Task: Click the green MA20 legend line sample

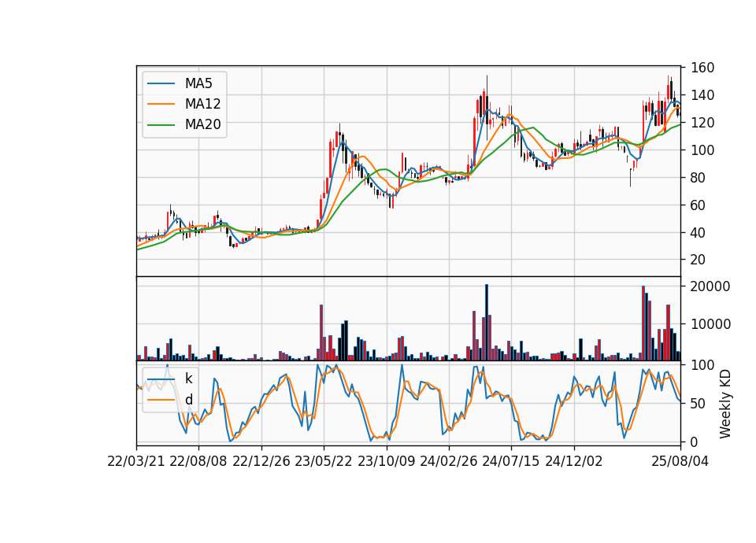Action: pyautogui.click(x=161, y=125)
